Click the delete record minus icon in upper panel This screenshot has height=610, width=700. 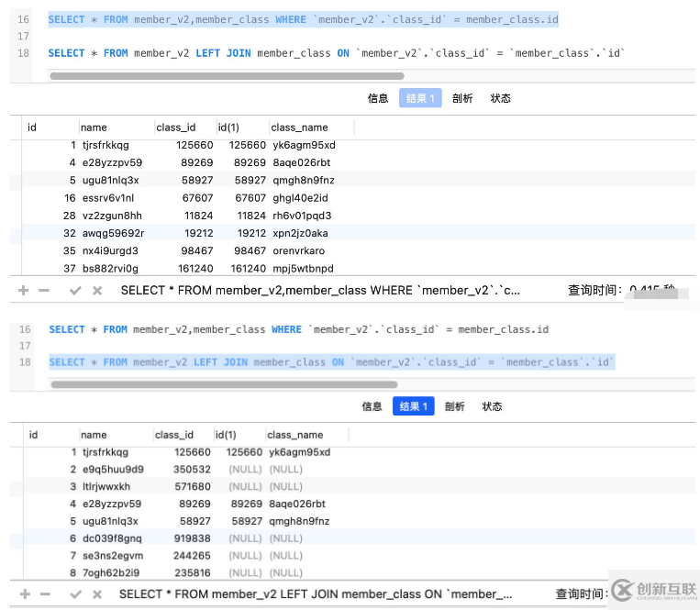pyautogui.click(x=44, y=290)
